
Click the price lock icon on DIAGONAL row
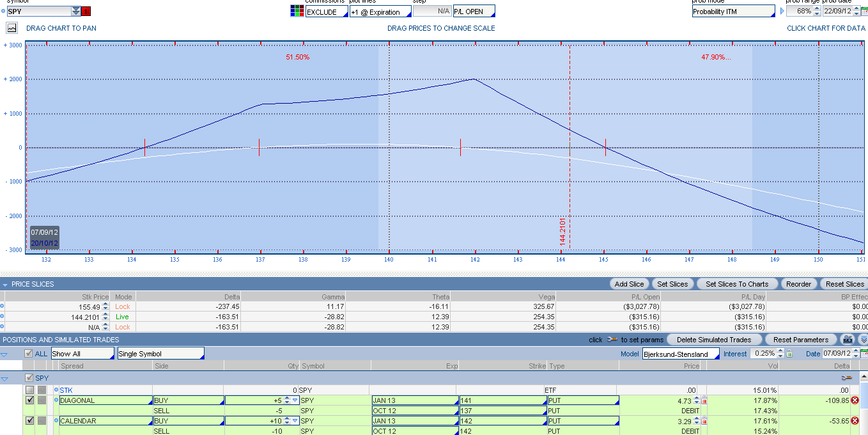pos(704,400)
